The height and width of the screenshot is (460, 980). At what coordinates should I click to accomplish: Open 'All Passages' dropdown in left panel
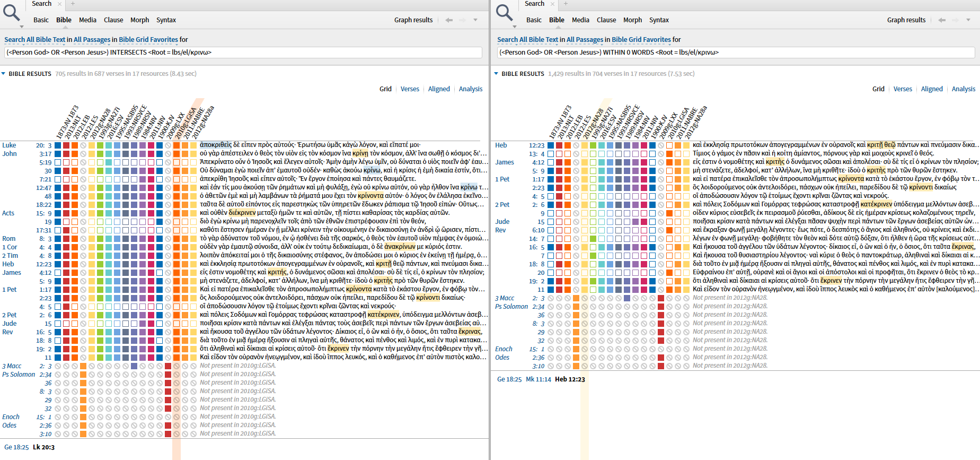pyautogui.click(x=92, y=40)
